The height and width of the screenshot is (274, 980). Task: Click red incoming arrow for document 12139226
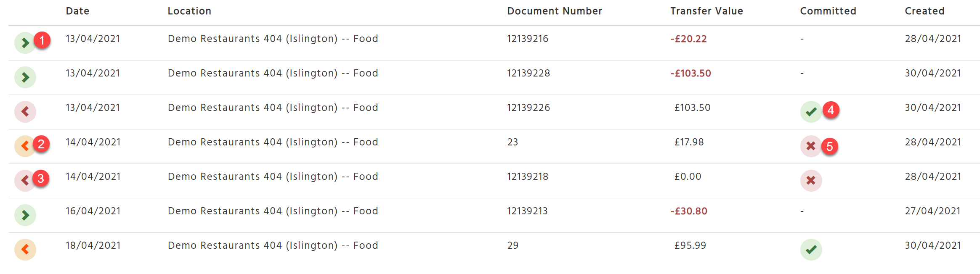pos(25,112)
